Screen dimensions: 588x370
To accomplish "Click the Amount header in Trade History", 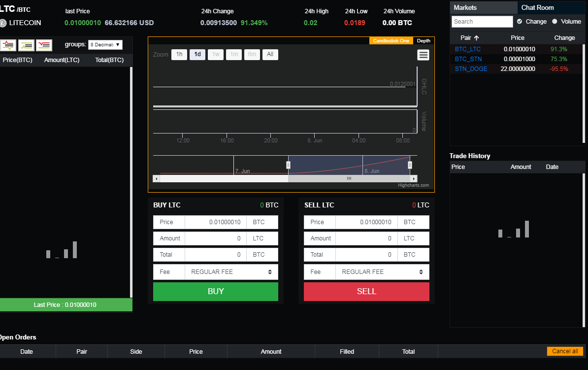I will pos(521,167).
